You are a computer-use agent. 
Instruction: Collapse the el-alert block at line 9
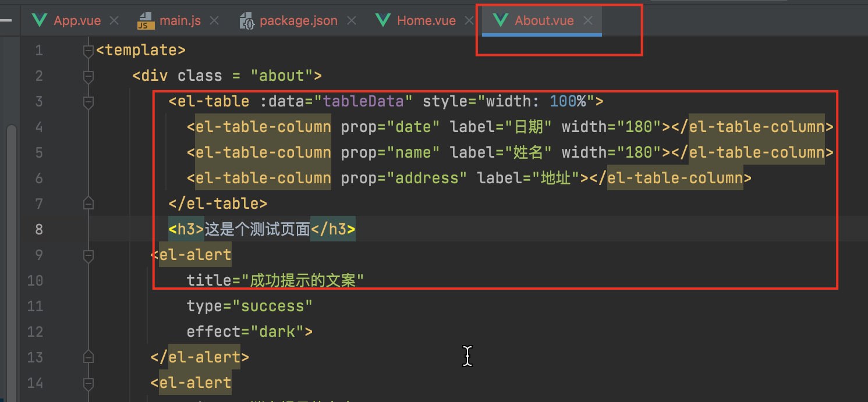point(88,255)
